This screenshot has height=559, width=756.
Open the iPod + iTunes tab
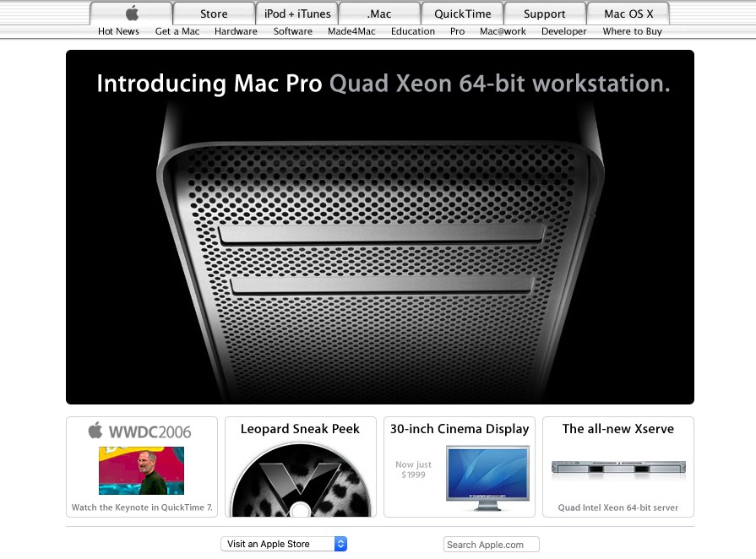point(297,14)
